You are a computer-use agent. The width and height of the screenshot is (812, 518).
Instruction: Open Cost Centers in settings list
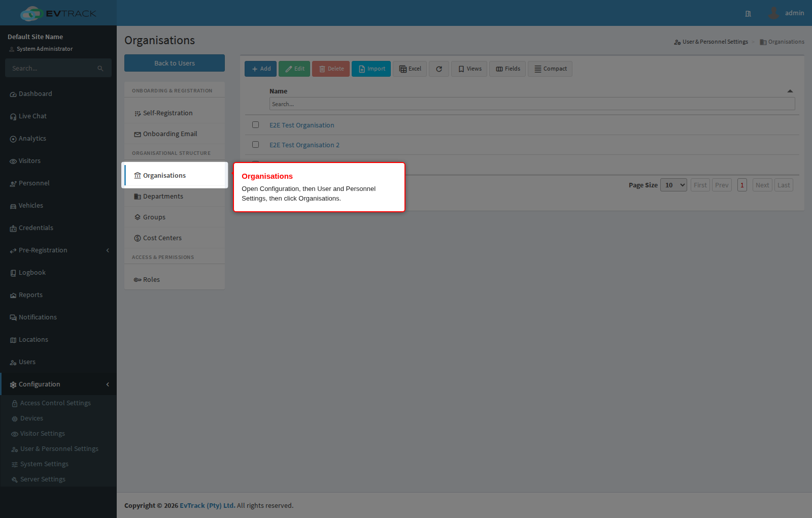click(175, 238)
